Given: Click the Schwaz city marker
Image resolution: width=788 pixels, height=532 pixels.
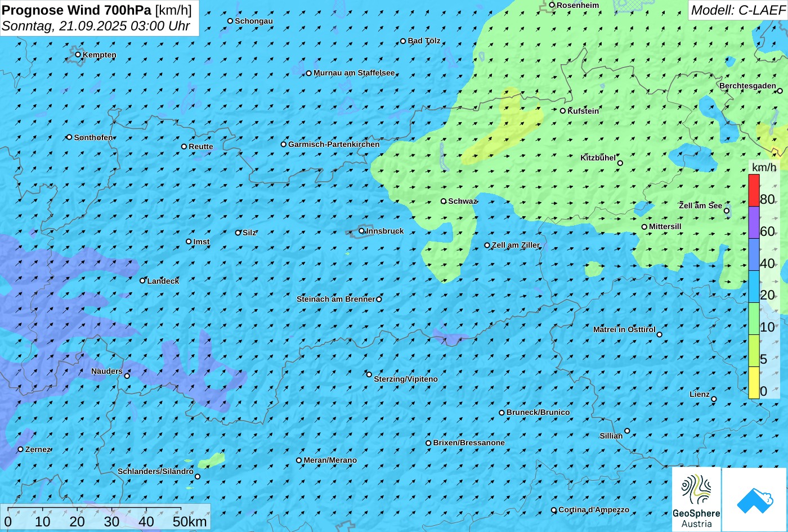Looking at the screenshot, I should click(x=443, y=201).
